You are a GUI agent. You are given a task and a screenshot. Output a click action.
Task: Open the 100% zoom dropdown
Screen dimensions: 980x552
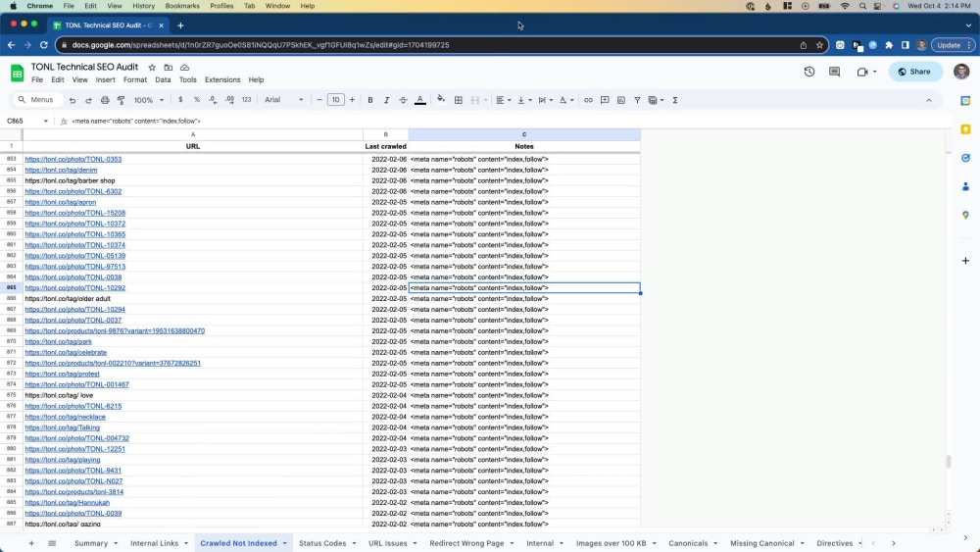click(x=149, y=100)
